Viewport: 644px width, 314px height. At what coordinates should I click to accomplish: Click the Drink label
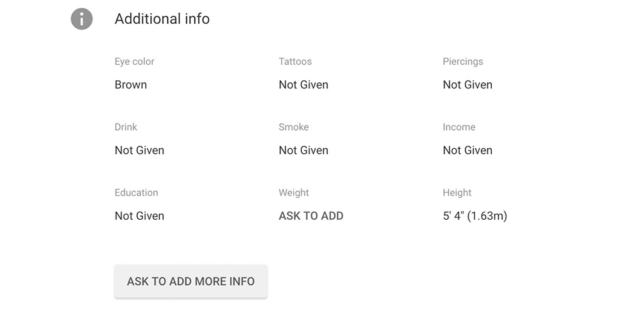click(126, 127)
